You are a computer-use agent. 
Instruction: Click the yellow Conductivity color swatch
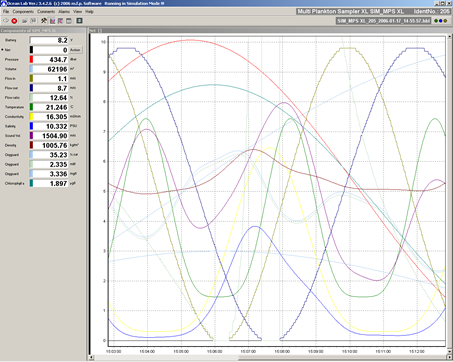[31, 117]
